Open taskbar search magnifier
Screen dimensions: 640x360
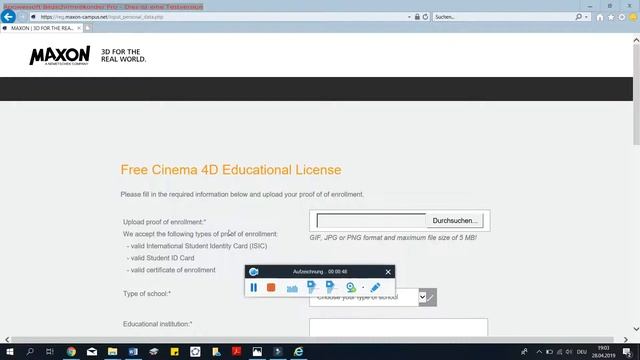30,351
